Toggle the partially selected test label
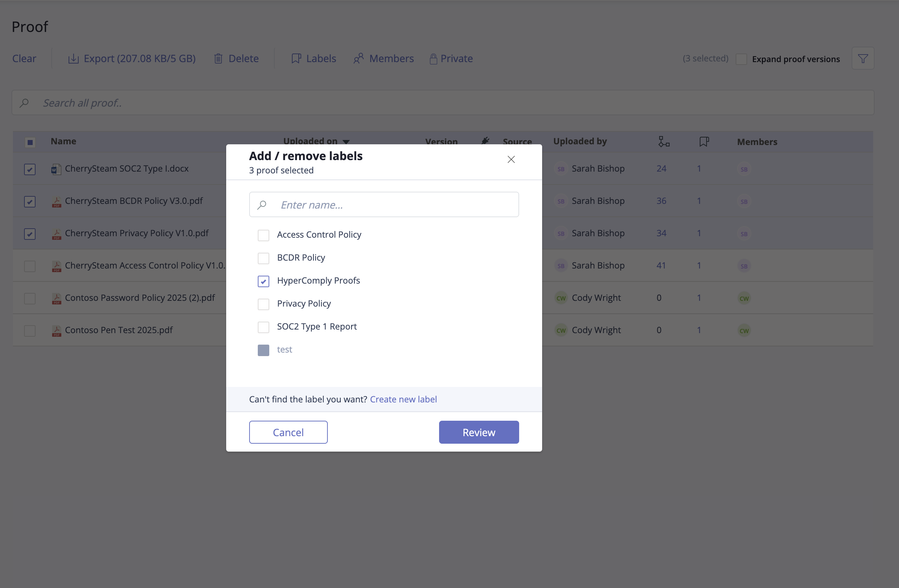This screenshot has height=588, width=899. tap(263, 350)
